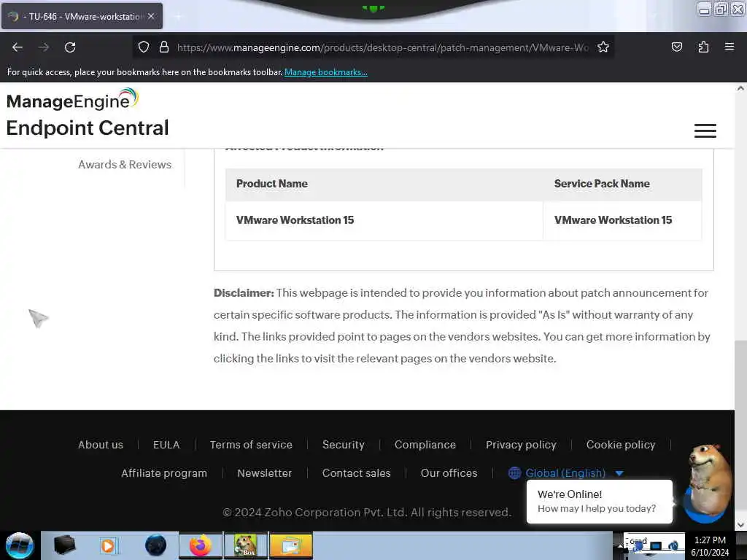Open the Compliance footer link
Screen dimensions: 747x560
pyautogui.click(x=425, y=445)
